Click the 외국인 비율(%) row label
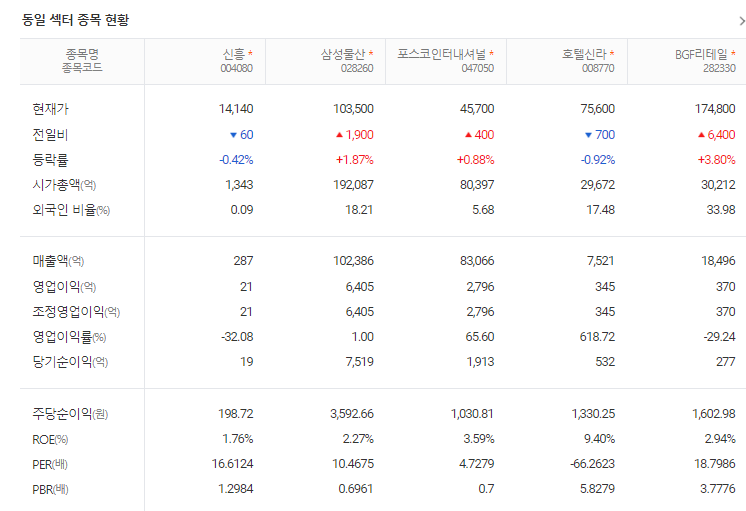 click(x=71, y=210)
